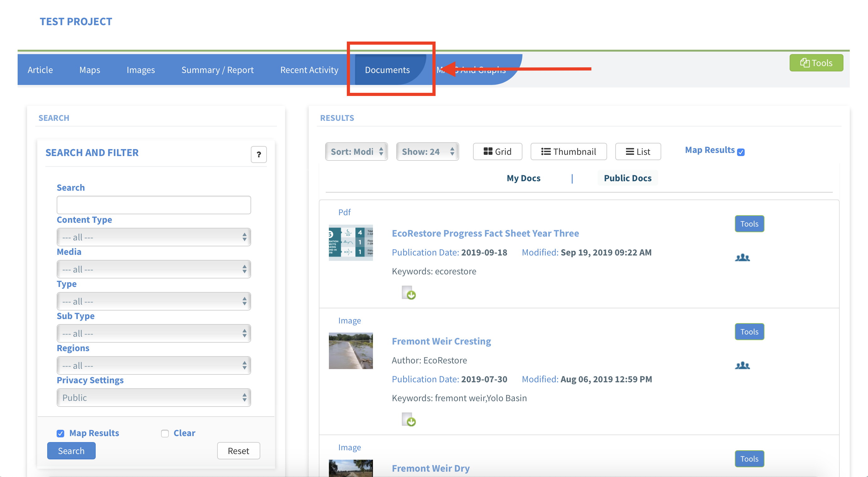Click 'Keywords: ecorestore' text
The image size is (868, 477).
pyautogui.click(x=434, y=271)
